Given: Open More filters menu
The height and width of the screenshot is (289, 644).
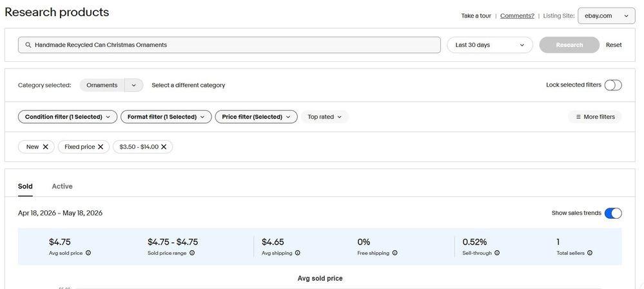Looking at the screenshot, I should [x=595, y=117].
